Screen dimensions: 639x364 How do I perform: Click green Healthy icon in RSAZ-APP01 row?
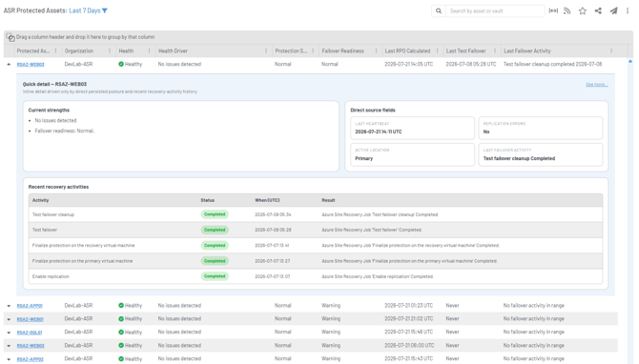pyautogui.click(x=121, y=305)
